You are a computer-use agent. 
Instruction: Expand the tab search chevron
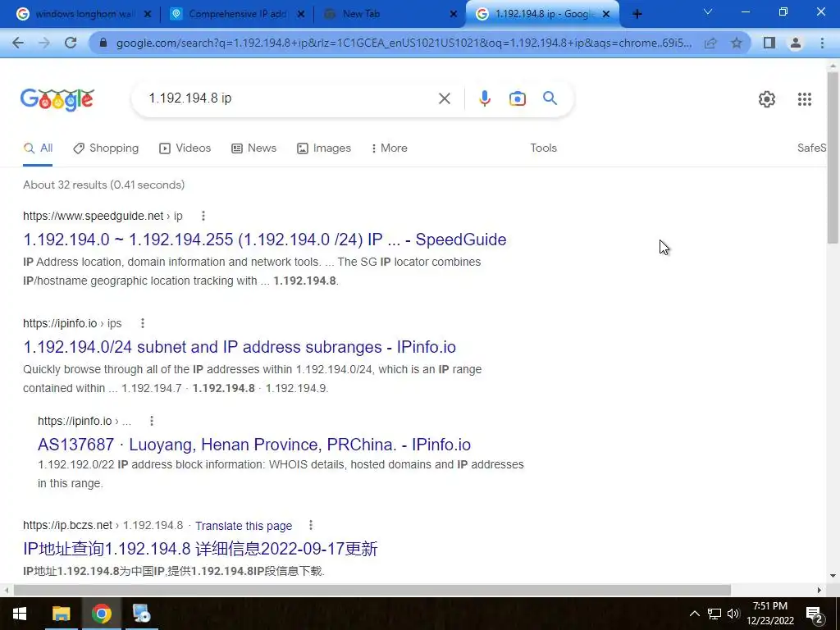pos(708,11)
